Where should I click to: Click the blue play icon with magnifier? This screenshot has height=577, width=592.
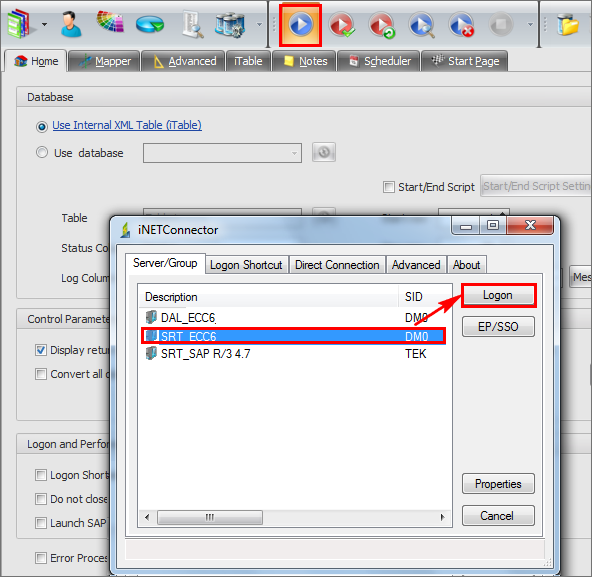(422, 25)
